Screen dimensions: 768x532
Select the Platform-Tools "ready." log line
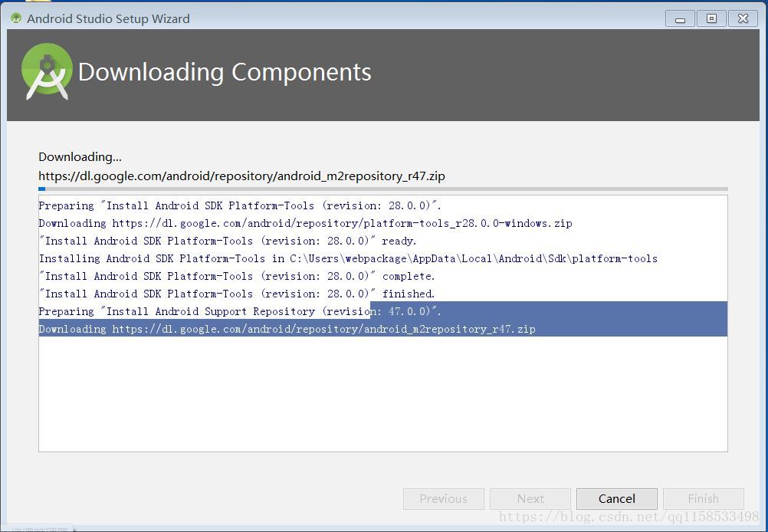click(x=228, y=241)
